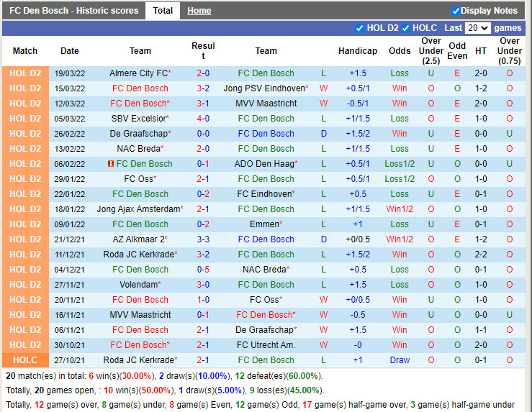
Task: Uncheck the Display Notes checkbox
Action: (x=456, y=11)
